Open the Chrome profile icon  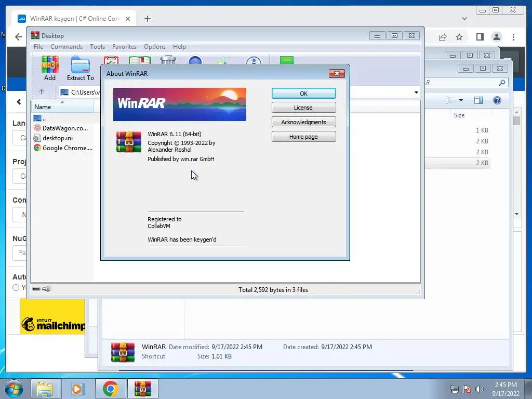tap(496, 37)
